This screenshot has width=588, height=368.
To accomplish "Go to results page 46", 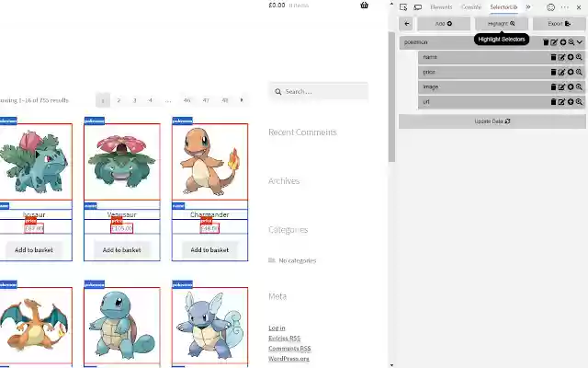I will [187, 100].
